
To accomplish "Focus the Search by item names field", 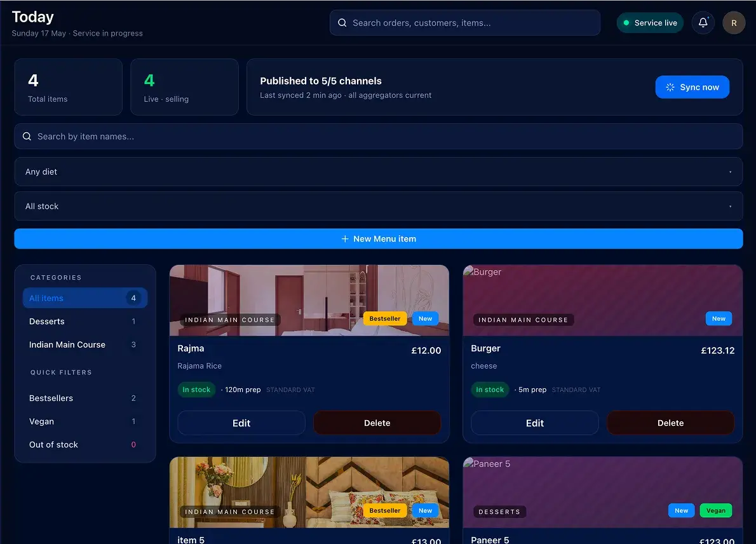I will coord(379,137).
